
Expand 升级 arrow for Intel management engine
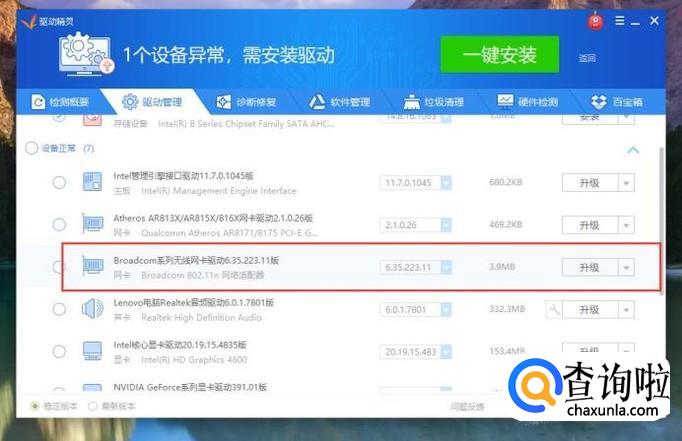626,183
